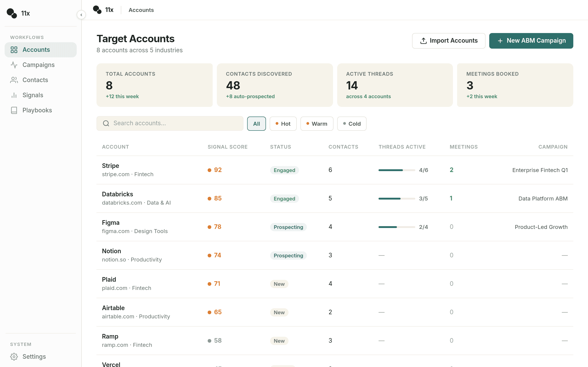Click the Playbooks book icon
The height and width of the screenshot is (367, 588).
14,110
